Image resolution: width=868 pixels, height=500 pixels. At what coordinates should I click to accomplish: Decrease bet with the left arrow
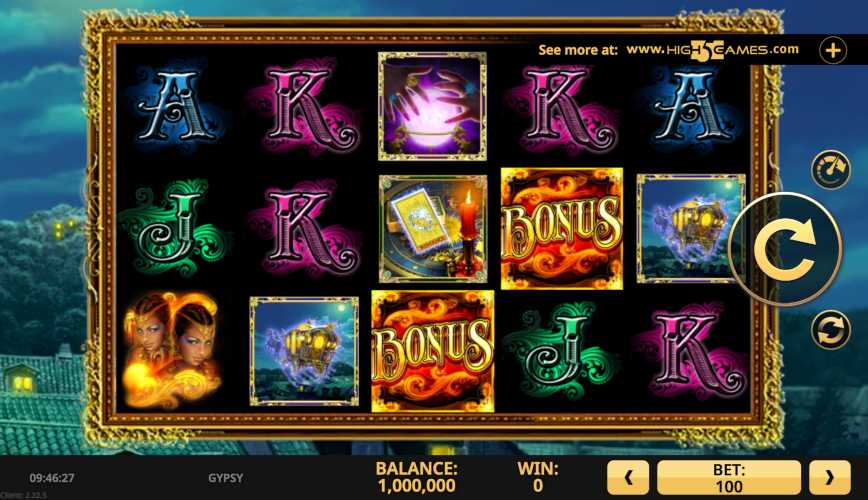628,477
